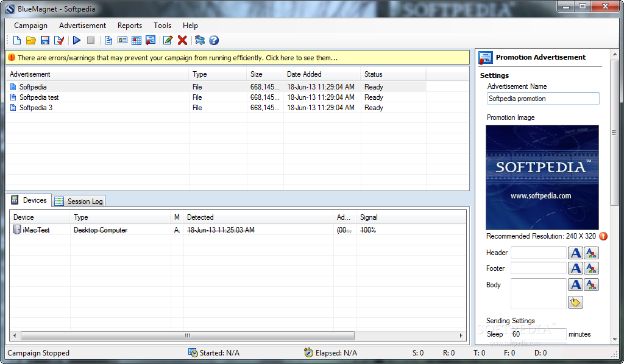Click the Softpedia promotion image thumbnail

pyautogui.click(x=542, y=177)
